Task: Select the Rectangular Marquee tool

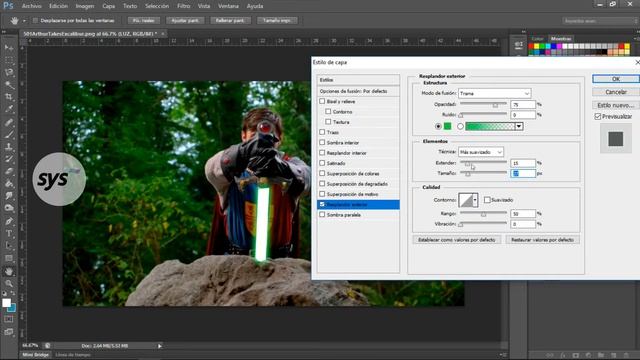Action: tap(9, 60)
